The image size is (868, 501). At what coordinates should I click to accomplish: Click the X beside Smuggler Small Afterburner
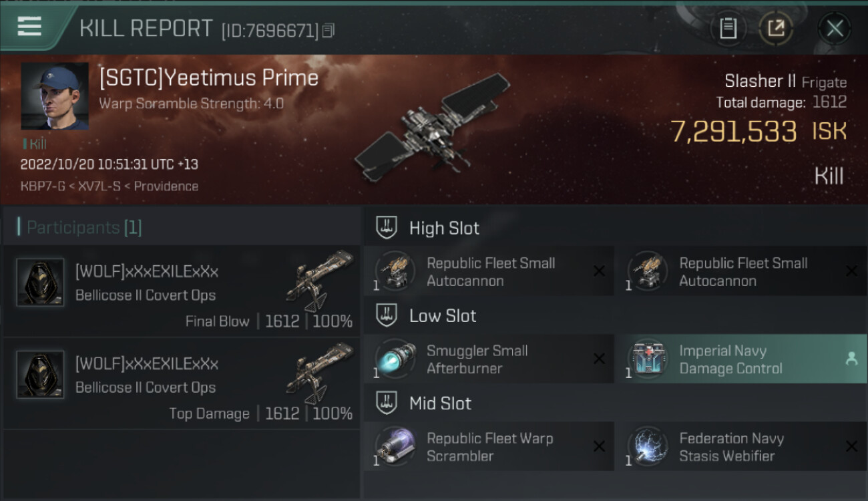[x=599, y=359]
